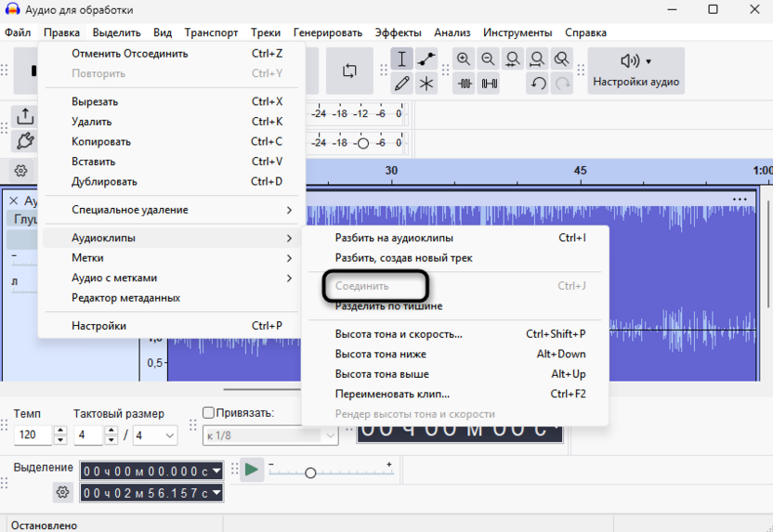Click the tempo value field 120
The width and height of the screenshot is (773, 532).
(x=33, y=435)
